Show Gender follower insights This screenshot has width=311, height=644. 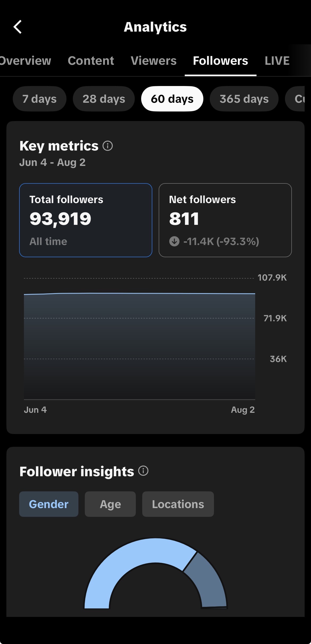(x=49, y=504)
